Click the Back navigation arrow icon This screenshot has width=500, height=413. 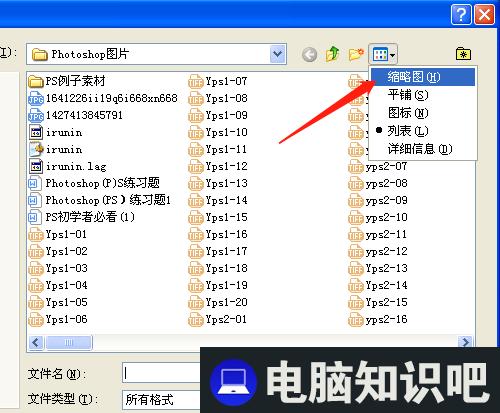(309, 54)
